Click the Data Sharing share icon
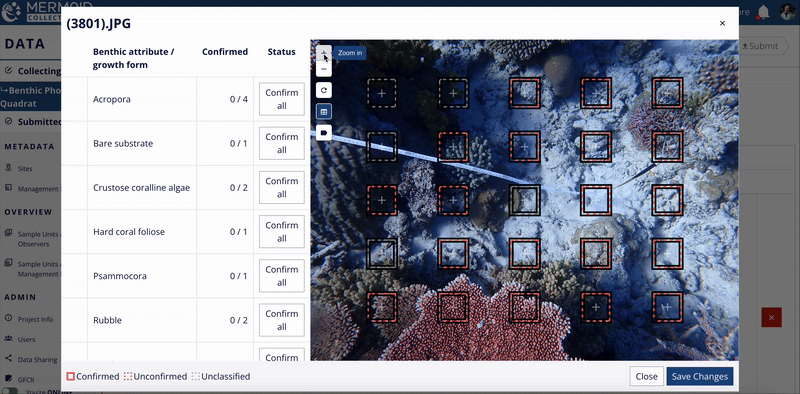Screen dimensions: 800x394 point(8,359)
